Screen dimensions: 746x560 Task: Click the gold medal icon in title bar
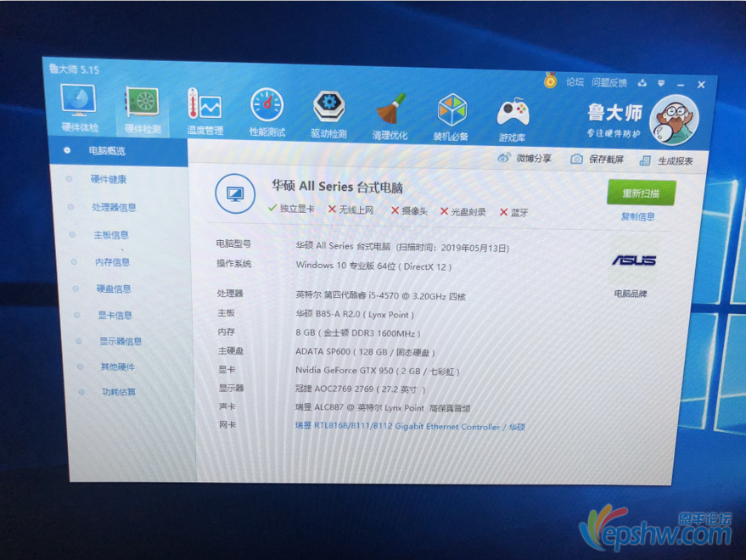(551, 80)
